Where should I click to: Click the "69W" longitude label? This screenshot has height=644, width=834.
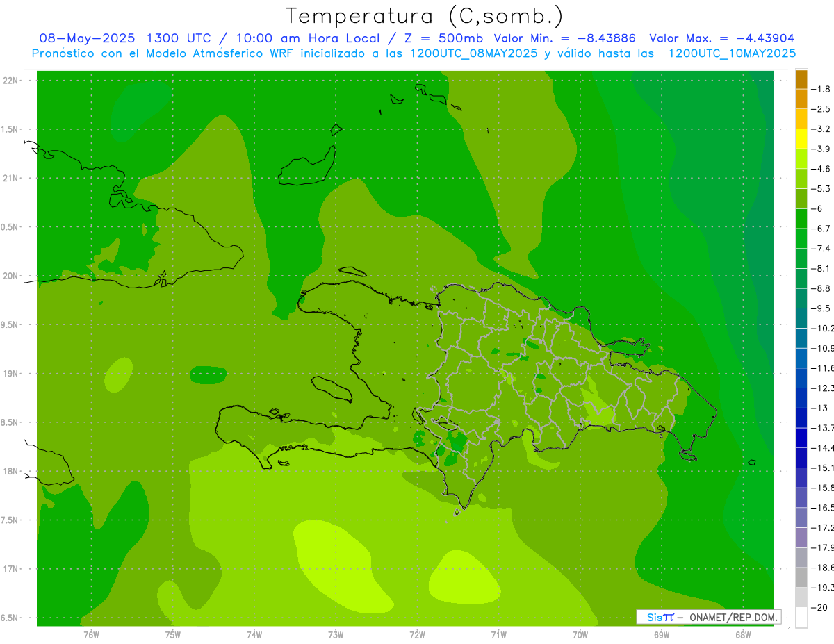[x=662, y=635]
